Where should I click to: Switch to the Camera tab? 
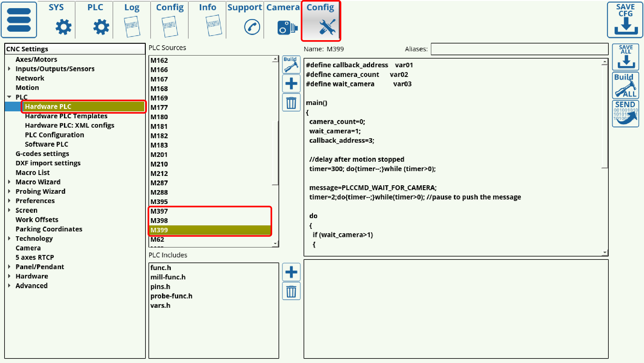tap(283, 20)
